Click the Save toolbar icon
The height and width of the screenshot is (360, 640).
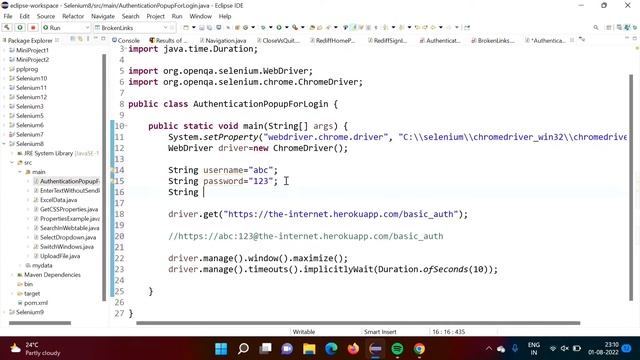pos(202,27)
